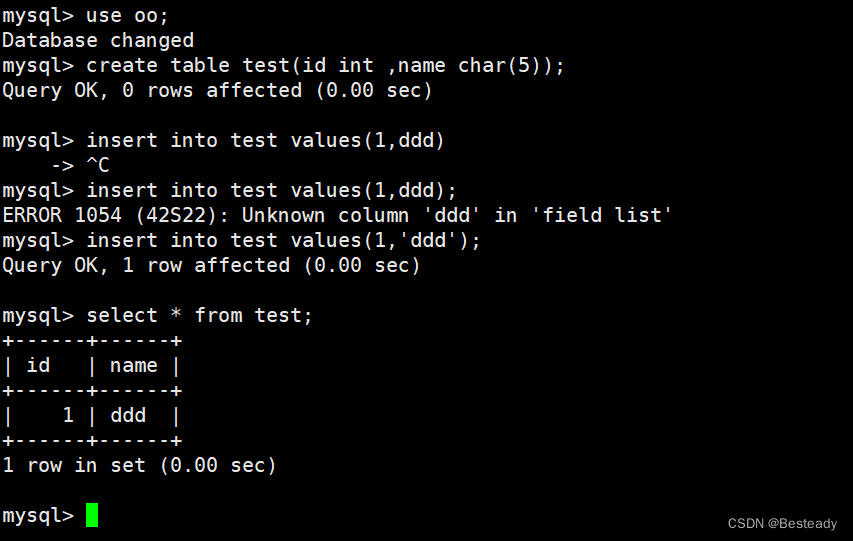The image size is (853, 541).
Task: Click the "select * from test;" command
Action: coord(199,315)
